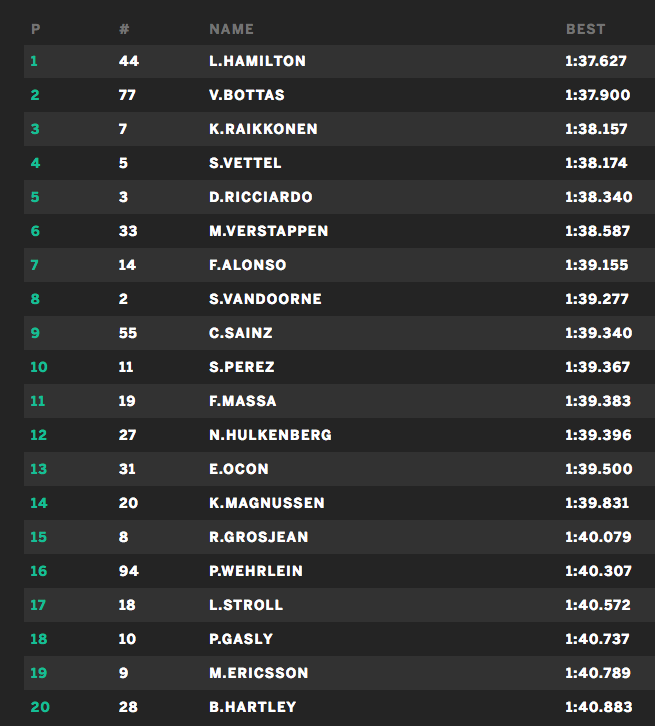Select driver name V.BOTTAS
The height and width of the screenshot is (726, 655).
[247, 95]
